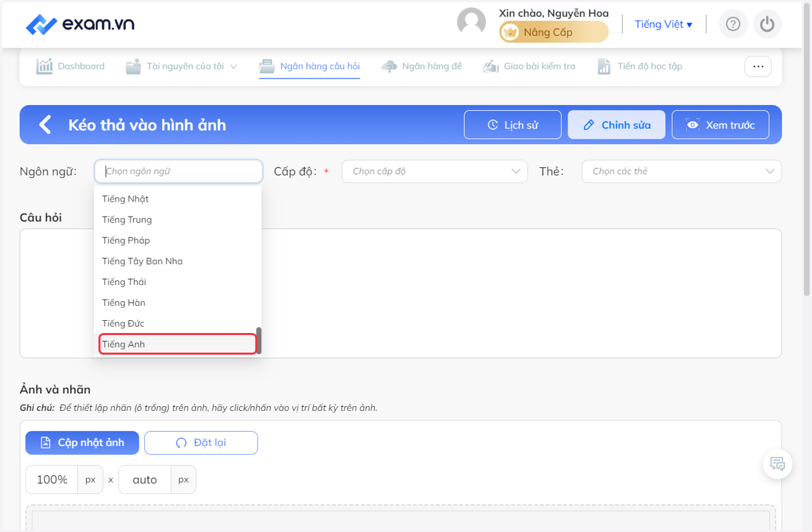Screen dimensions: 812x532
Task: Open Tài nguyên của tôi menu
Action: click(181, 66)
